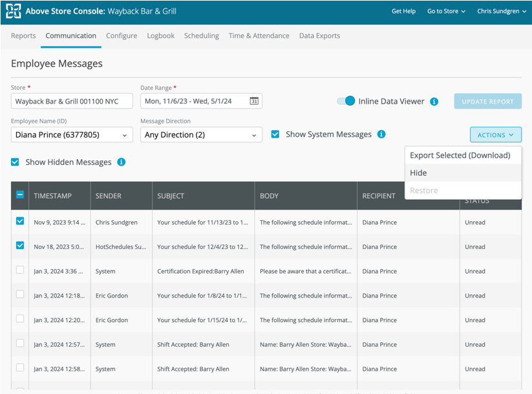Open the Logbook tab

click(x=160, y=36)
